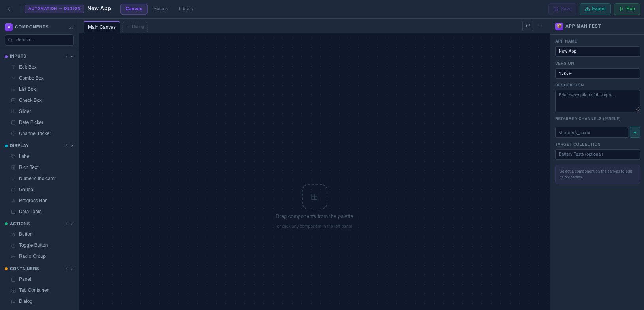644x310 pixels.
Task: Switch to the Canvas tab
Action: [134, 9]
